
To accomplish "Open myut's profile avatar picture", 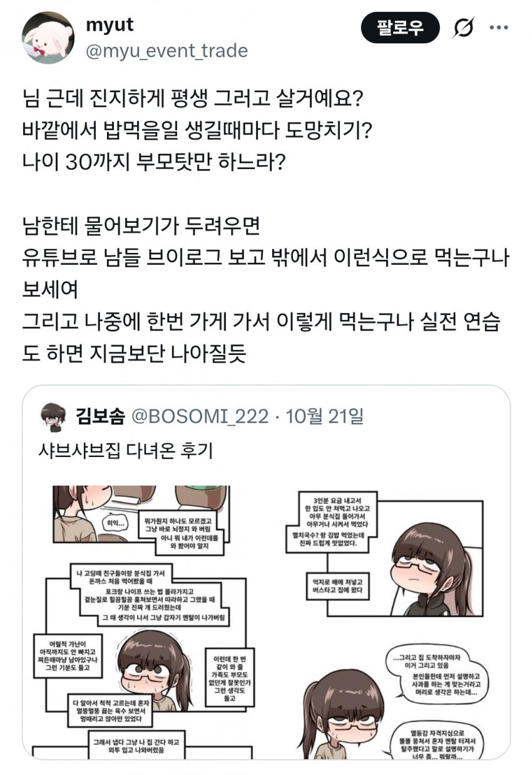I will pos(48,37).
